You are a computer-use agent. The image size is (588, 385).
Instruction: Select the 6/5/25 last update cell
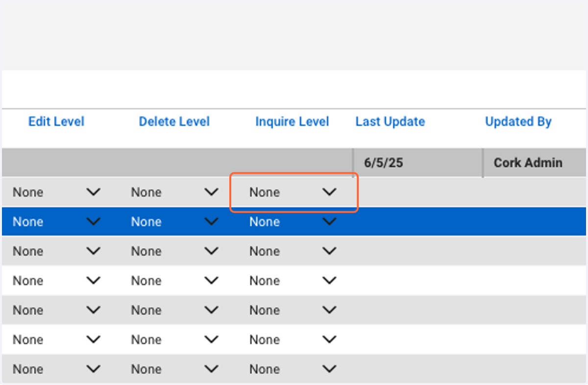pyautogui.click(x=418, y=163)
